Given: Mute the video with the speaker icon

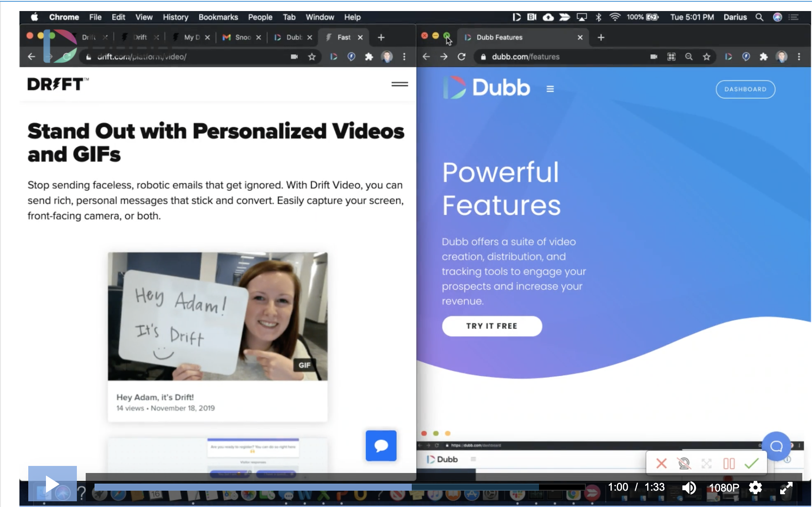Looking at the screenshot, I should click(689, 488).
